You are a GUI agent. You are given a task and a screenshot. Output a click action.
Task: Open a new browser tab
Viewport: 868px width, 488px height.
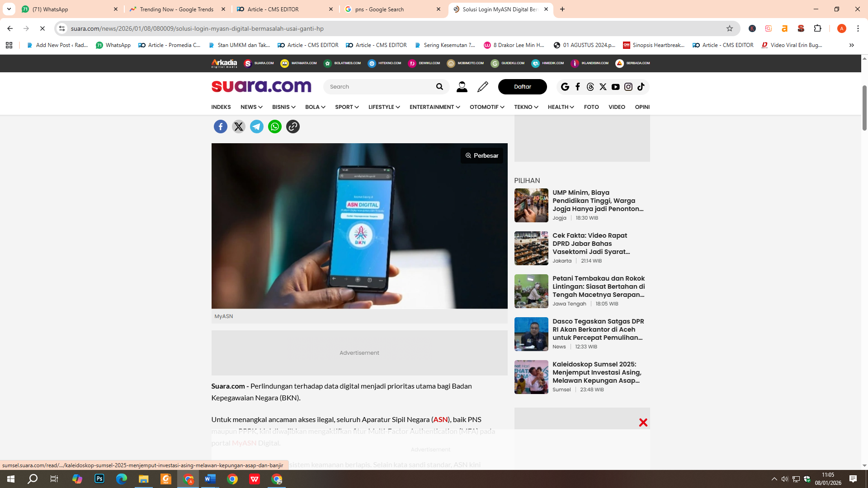click(562, 9)
